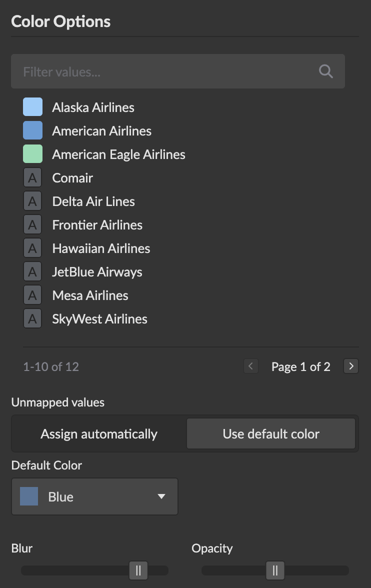Click the American Eagle Airlines green swatch
This screenshot has height=588, width=371.
point(32,154)
